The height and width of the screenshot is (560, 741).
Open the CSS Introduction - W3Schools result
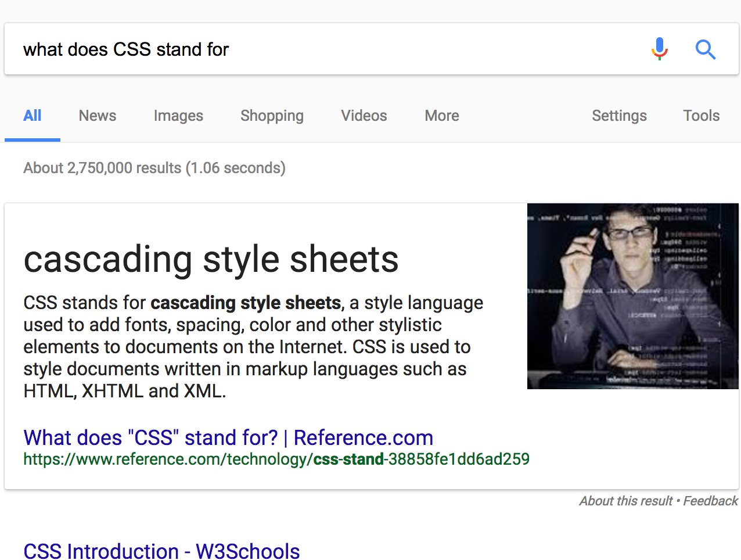161,551
